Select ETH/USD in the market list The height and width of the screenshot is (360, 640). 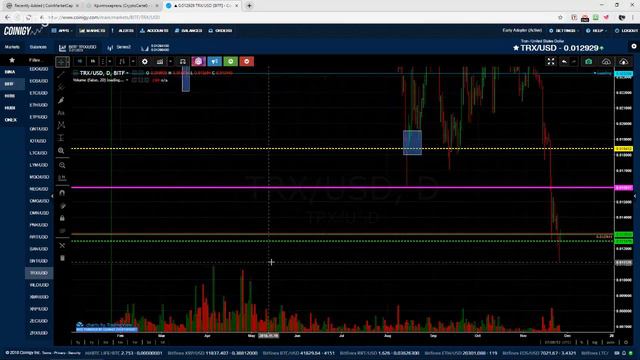tap(39, 105)
